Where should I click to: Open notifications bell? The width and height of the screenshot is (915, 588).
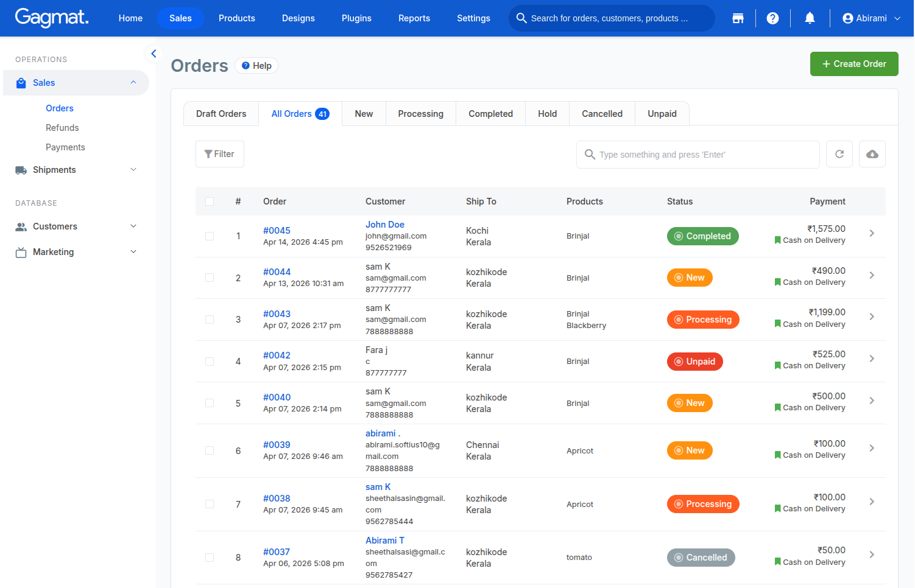click(x=810, y=18)
